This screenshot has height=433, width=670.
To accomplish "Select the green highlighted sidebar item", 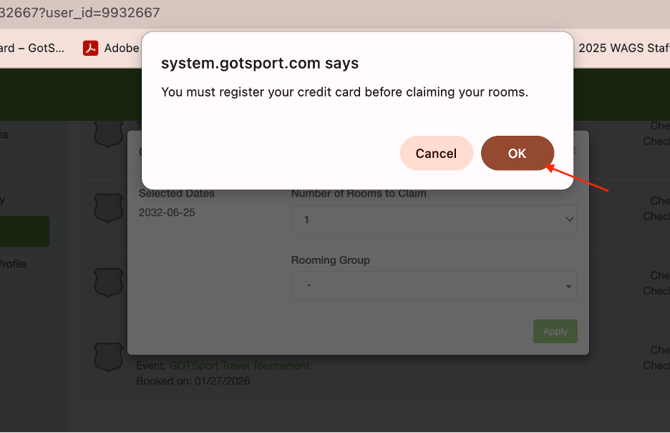I will point(24,231).
